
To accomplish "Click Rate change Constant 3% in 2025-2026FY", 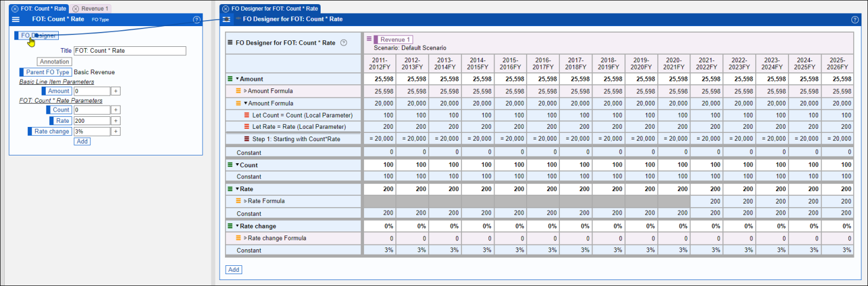I will (837, 250).
